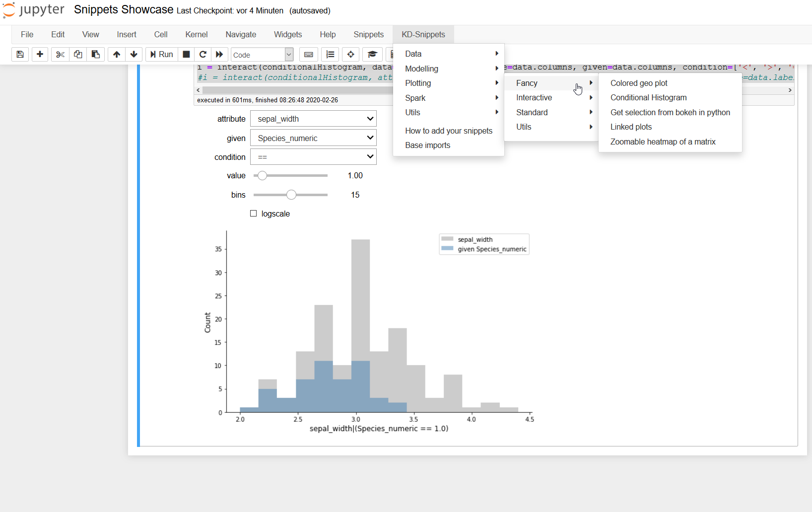Restart the kernel icon
The image size is (812, 512).
click(203, 54)
